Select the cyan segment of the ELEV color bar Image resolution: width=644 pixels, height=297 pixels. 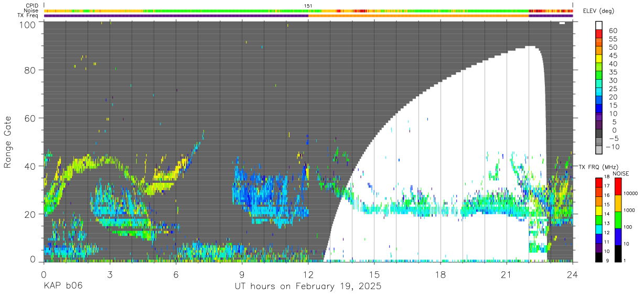(599, 92)
